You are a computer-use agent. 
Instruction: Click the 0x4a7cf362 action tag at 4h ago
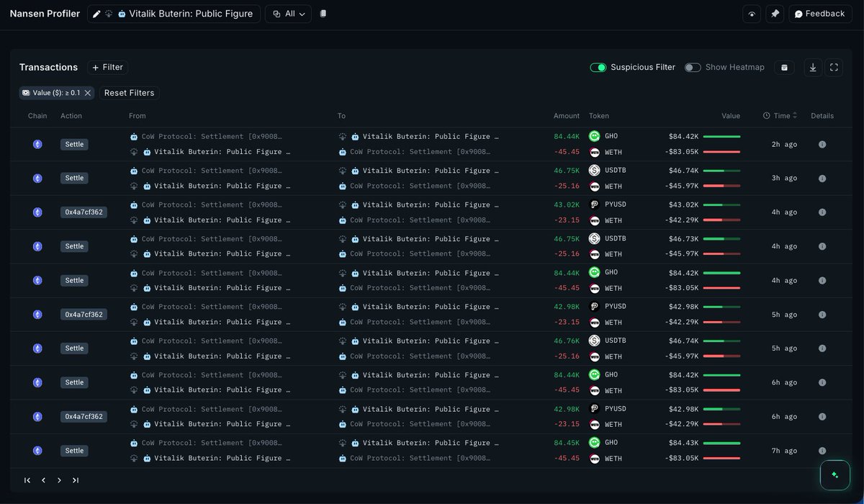point(84,212)
